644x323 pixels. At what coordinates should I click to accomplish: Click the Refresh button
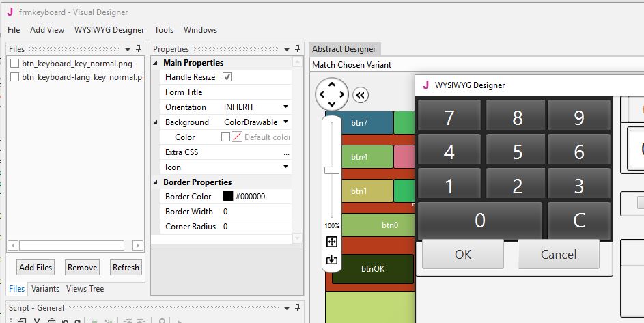[x=126, y=268]
